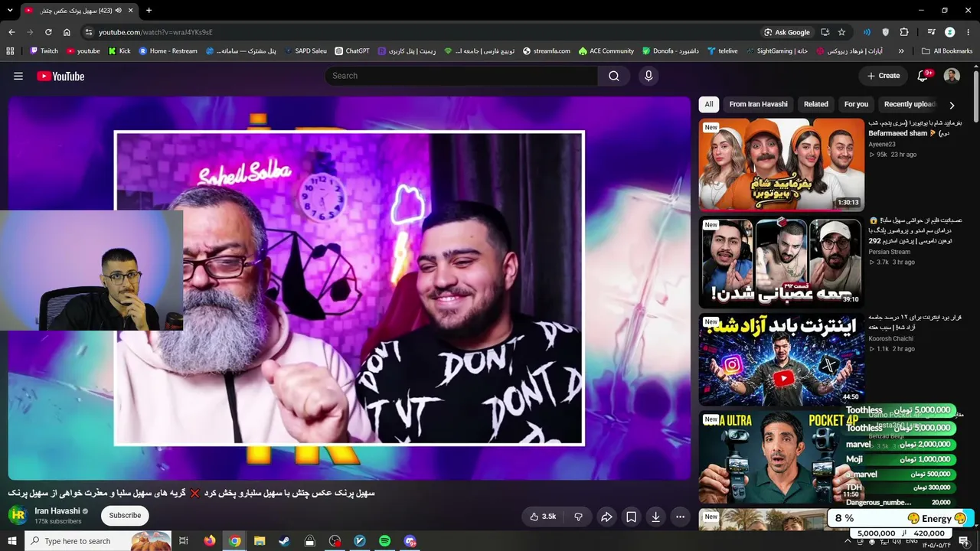The width and height of the screenshot is (980, 551).
Task: Open the ChatGPT bookmark
Action: pos(352,51)
